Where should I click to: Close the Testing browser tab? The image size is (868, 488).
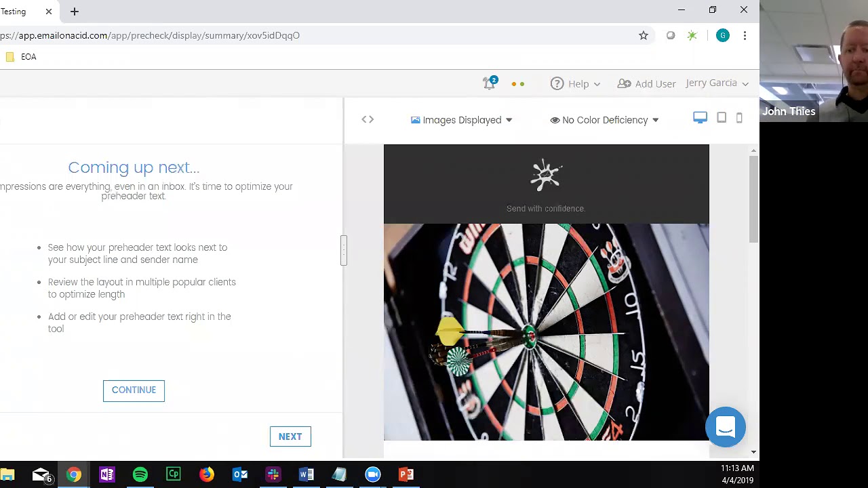[49, 12]
